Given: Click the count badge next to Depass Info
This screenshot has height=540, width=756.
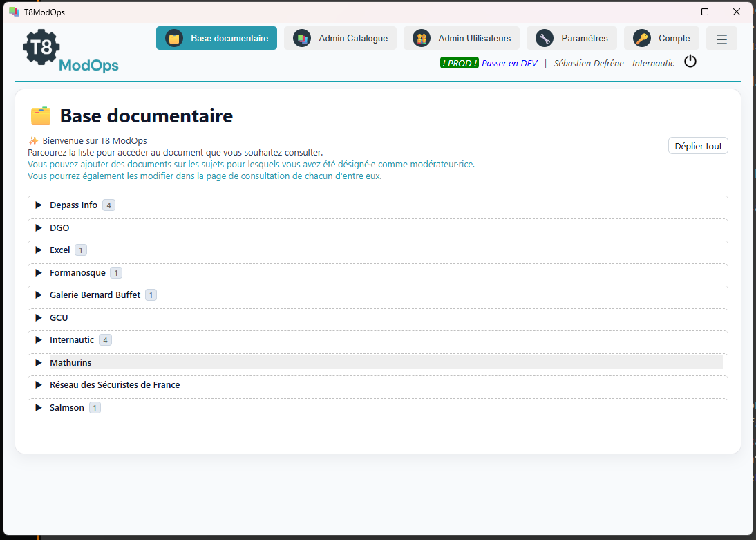Looking at the screenshot, I should [x=108, y=205].
